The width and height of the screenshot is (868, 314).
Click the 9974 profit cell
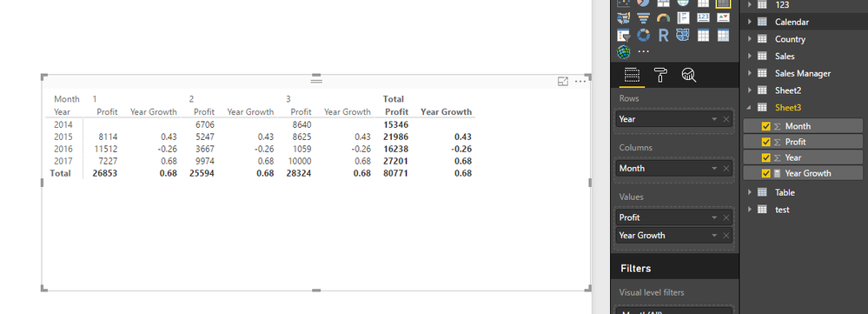(204, 161)
